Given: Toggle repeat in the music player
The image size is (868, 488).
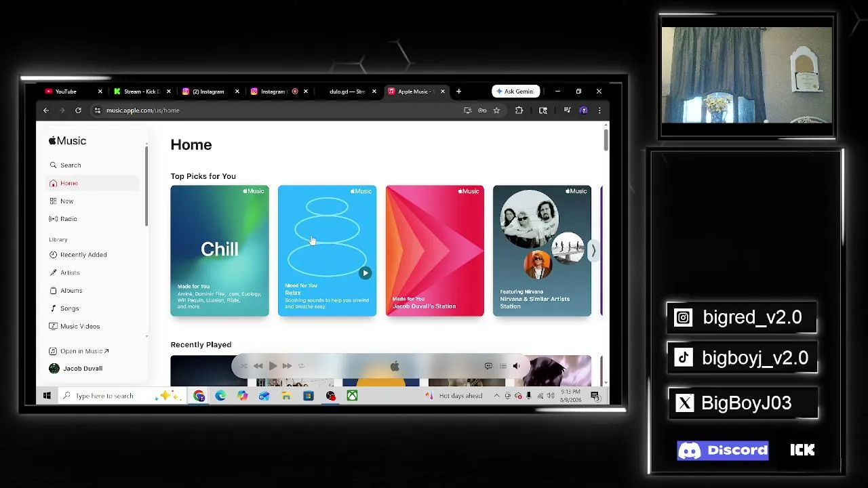Looking at the screenshot, I should point(302,366).
